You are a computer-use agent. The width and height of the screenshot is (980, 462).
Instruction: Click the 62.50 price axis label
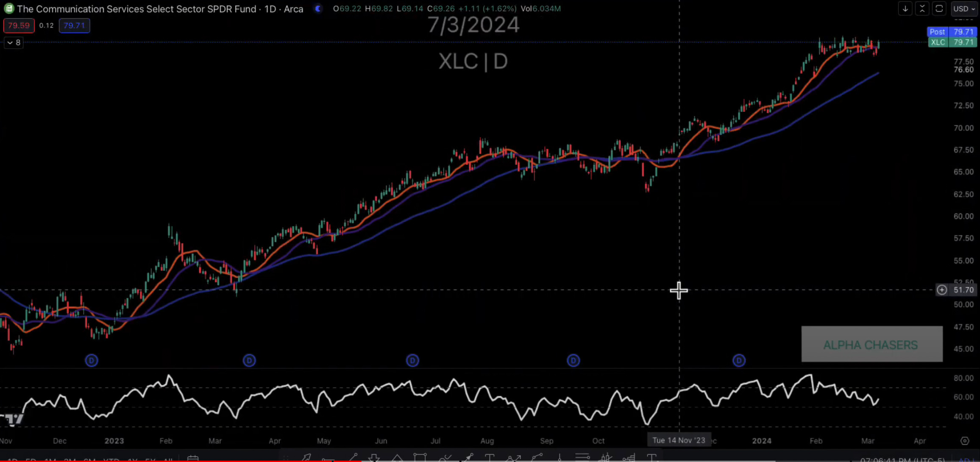[x=963, y=194]
